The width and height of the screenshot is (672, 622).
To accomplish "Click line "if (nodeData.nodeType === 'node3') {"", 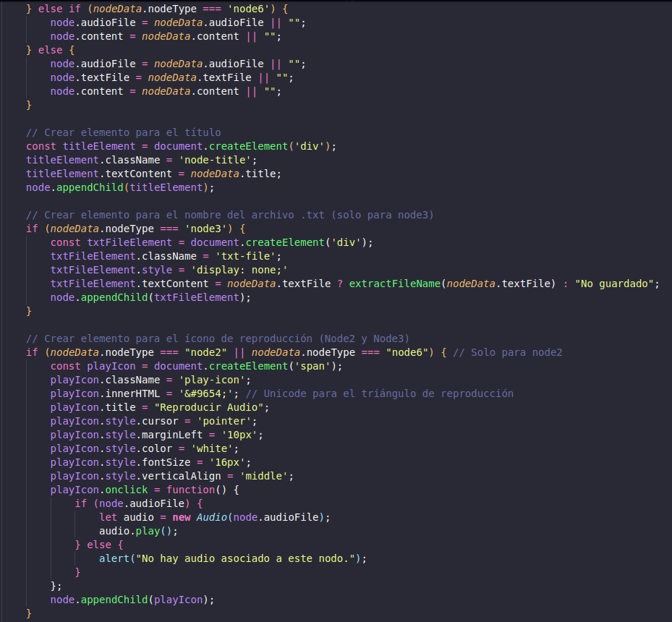I will [135, 229].
